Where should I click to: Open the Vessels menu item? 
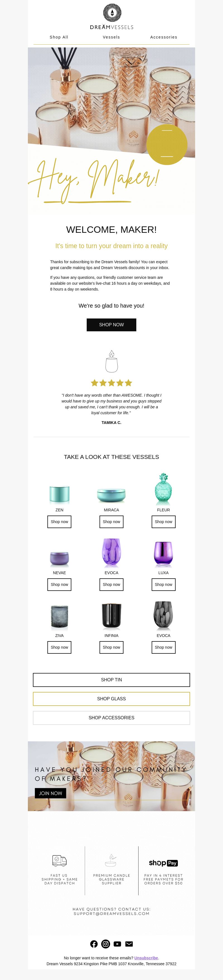tap(111, 37)
